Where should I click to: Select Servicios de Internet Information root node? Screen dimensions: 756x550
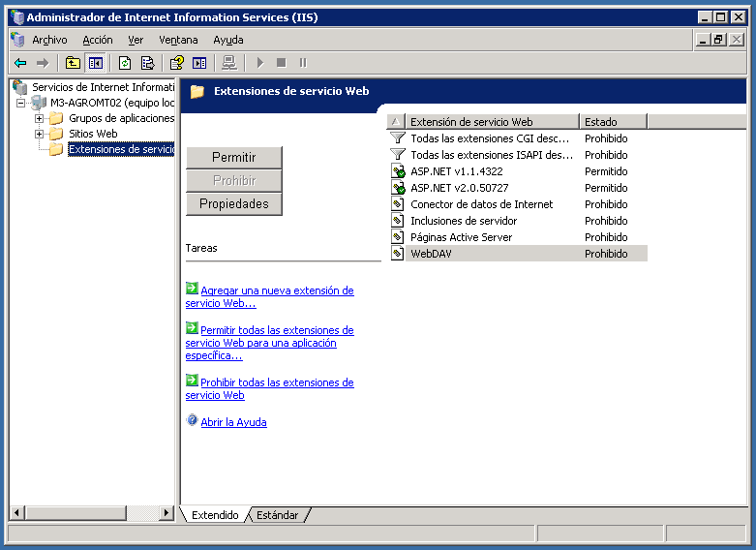pyautogui.click(x=103, y=87)
